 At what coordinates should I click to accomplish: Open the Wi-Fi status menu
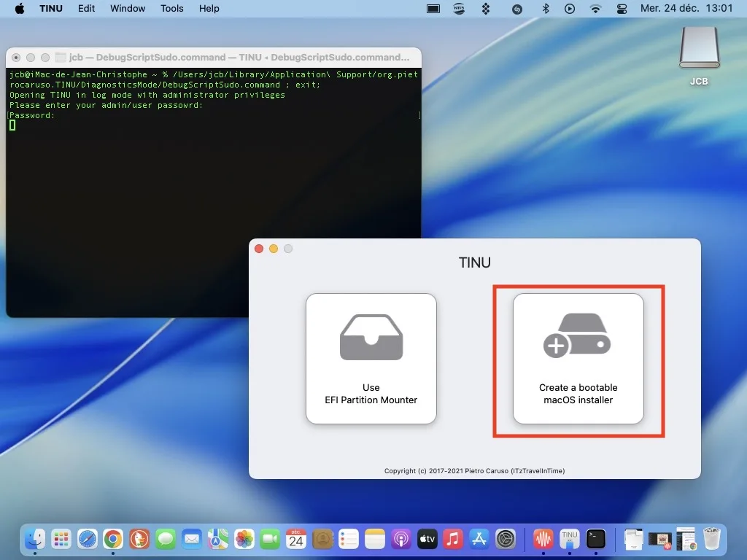(595, 9)
